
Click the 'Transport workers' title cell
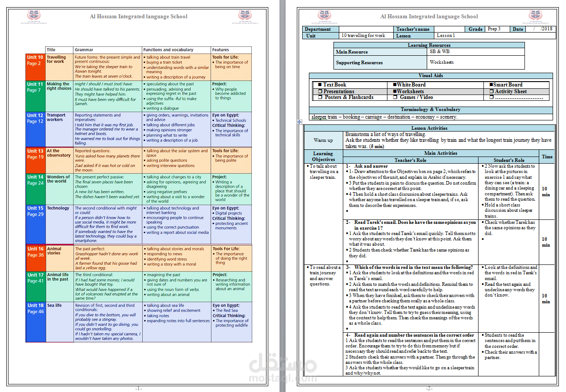tap(59, 129)
